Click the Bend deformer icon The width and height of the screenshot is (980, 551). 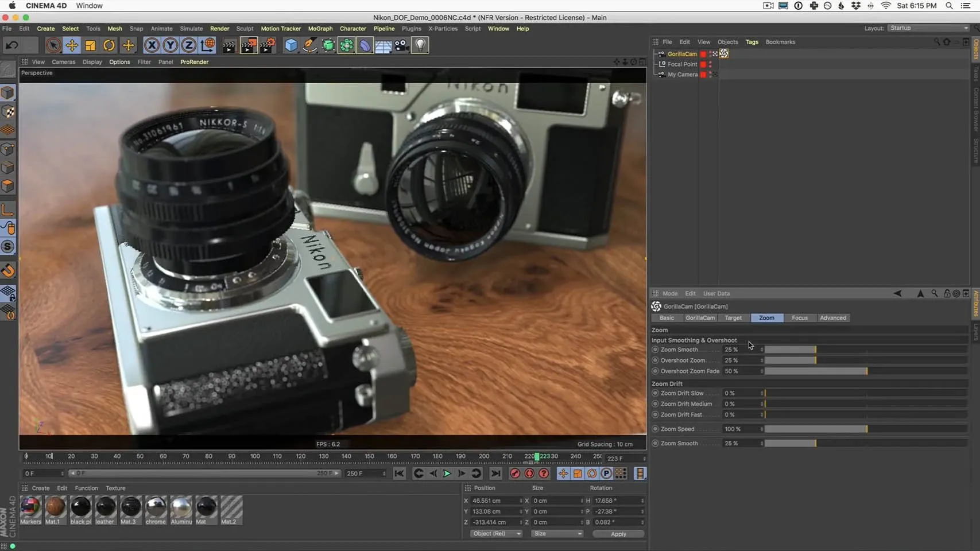tap(365, 45)
